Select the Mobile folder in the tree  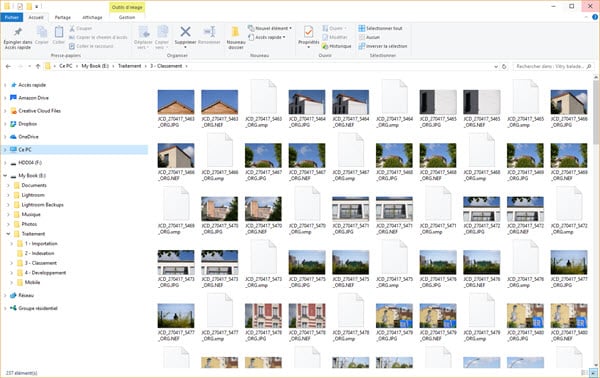[32, 282]
